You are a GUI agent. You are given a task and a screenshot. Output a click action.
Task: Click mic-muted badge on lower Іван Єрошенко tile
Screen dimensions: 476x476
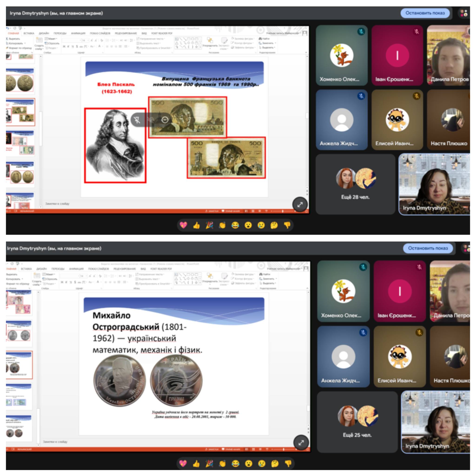(419, 267)
